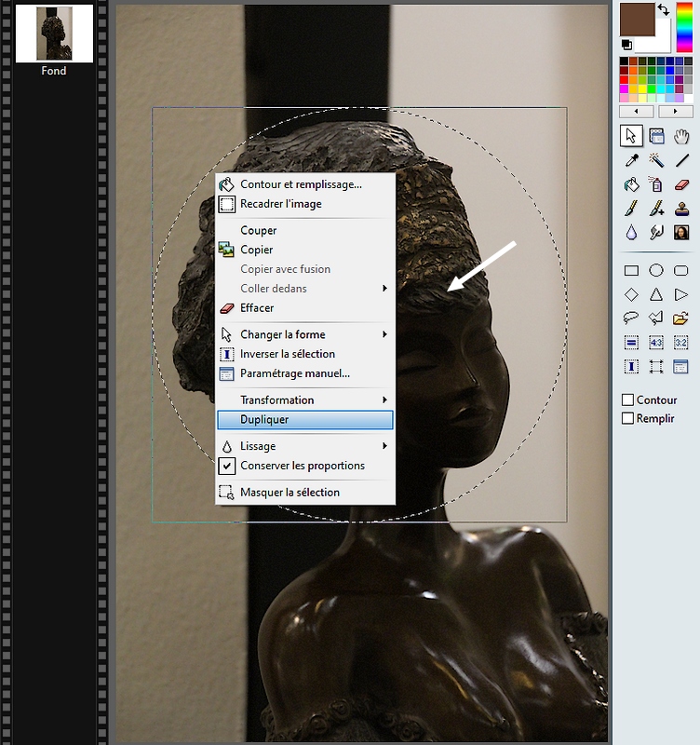Screen dimensions: 700x745
Task: Pick the bright yellow palette swatch
Action: pos(642,88)
